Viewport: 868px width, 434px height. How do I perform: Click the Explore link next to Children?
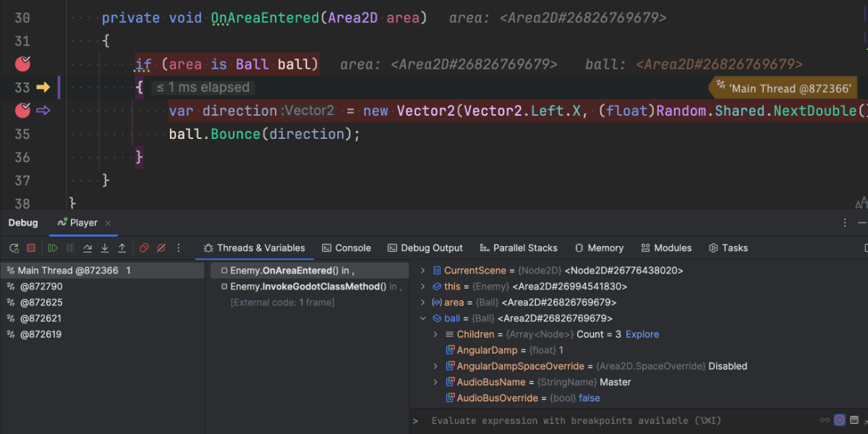click(642, 334)
